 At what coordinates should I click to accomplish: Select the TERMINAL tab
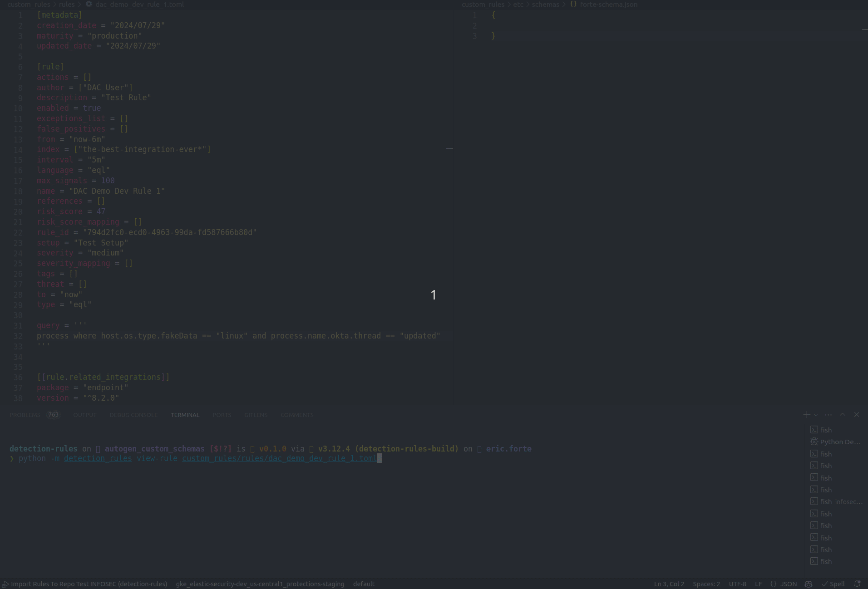pos(185,415)
